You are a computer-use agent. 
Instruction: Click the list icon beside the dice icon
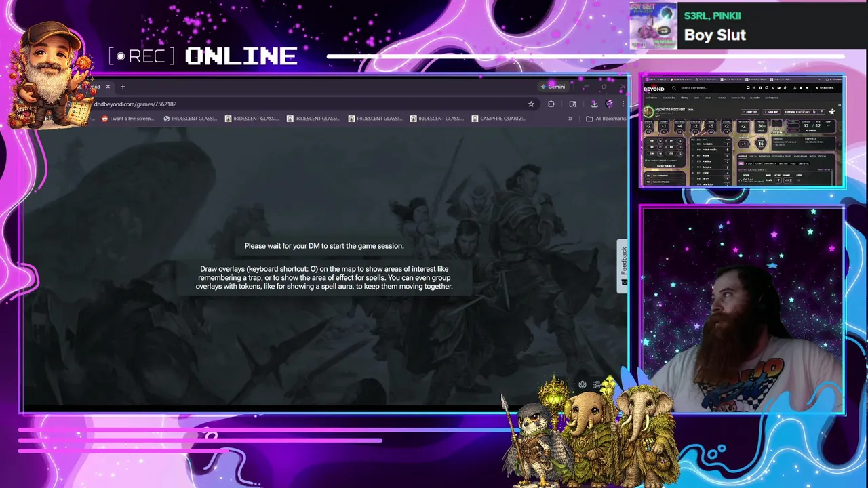[597, 385]
